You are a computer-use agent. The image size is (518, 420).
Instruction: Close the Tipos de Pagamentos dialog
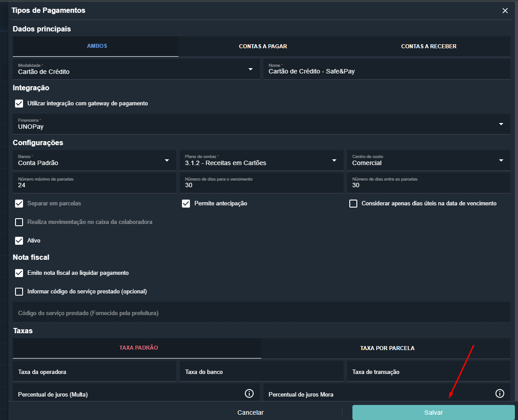(505, 11)
